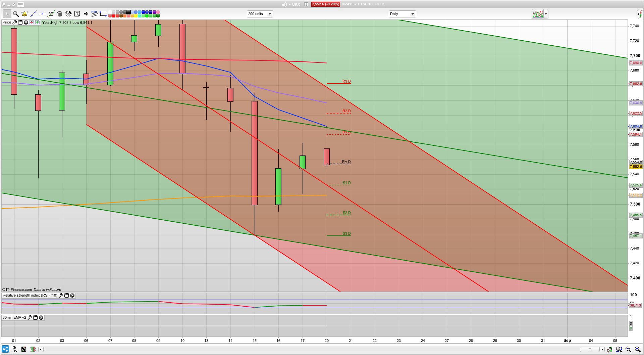The width and height of the screenshot is (644, 355).
Task: Click the auto-zoom magnifier icon
Action: [x=619, y=349]
